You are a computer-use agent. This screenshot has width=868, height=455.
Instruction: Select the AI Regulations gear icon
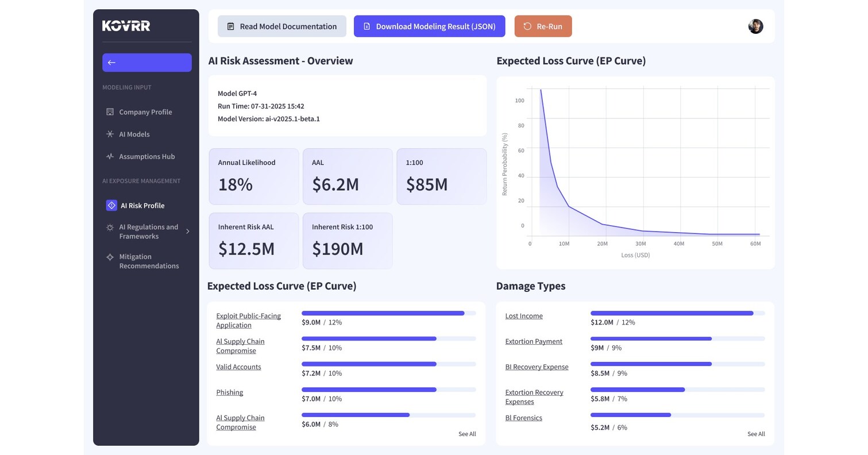pos(110,227)
